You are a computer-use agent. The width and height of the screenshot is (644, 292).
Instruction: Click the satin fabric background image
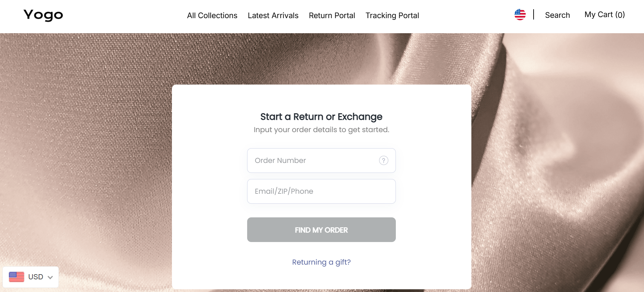[x=85, y=154]
